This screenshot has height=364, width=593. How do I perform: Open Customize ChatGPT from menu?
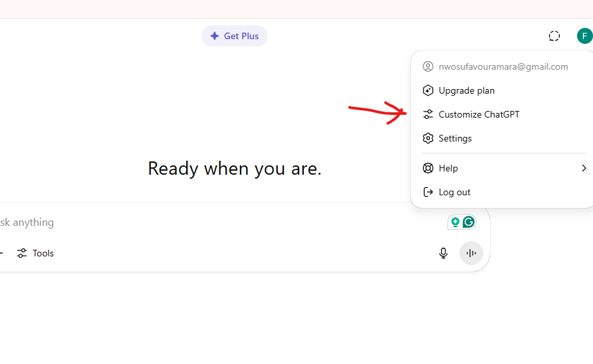pos(503,114)
